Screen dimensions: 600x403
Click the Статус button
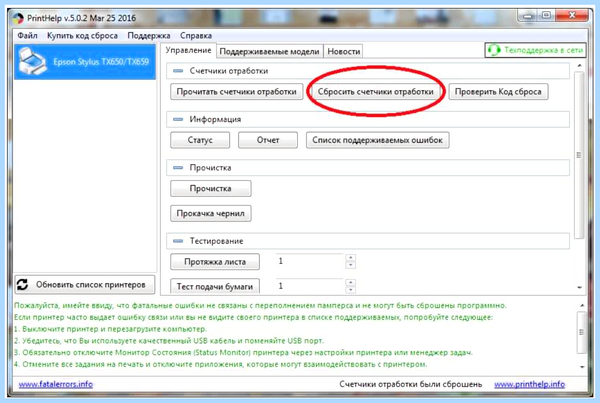click(x=200, y=140)
